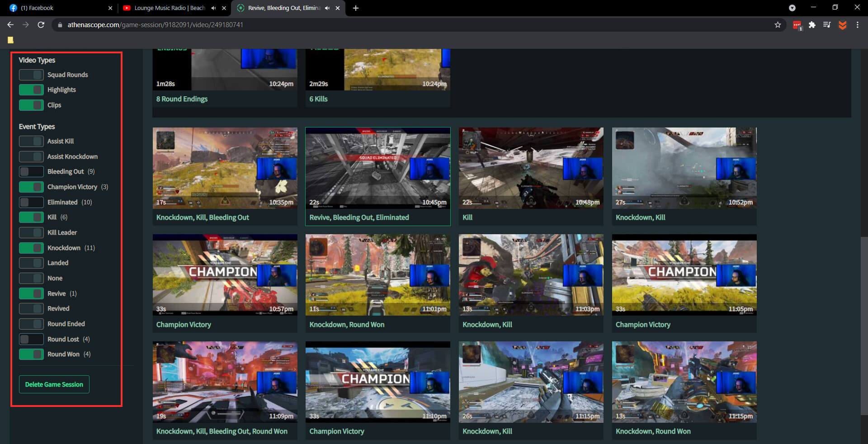Open the Revive, Bleeding Out, Eliminated thumbnail
868x444 pixels.
378,168
